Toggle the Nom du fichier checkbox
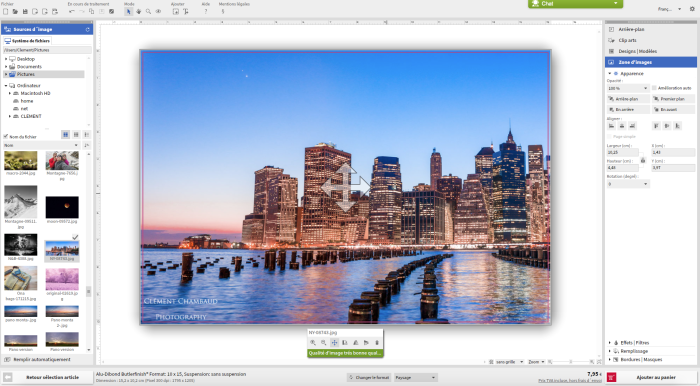This screenshot has width=700, height=386. (x=6, y=137)
